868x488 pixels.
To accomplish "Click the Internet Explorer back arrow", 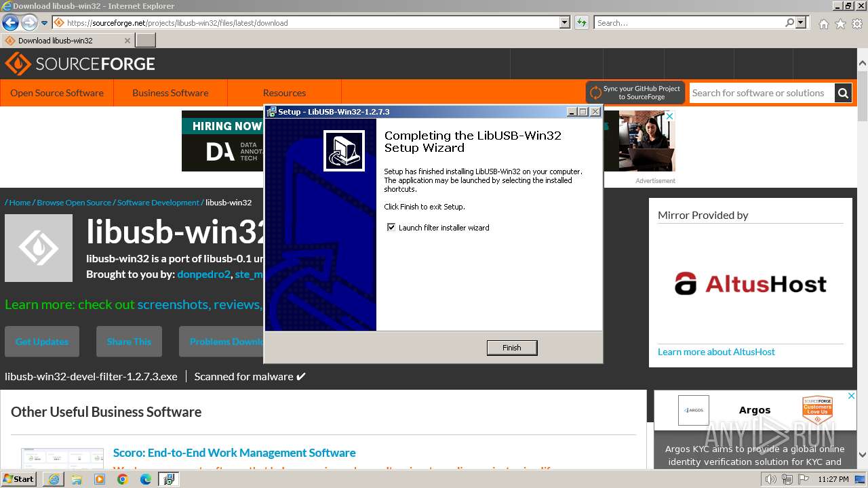I will pyautogui.click(x=10, y=23).
